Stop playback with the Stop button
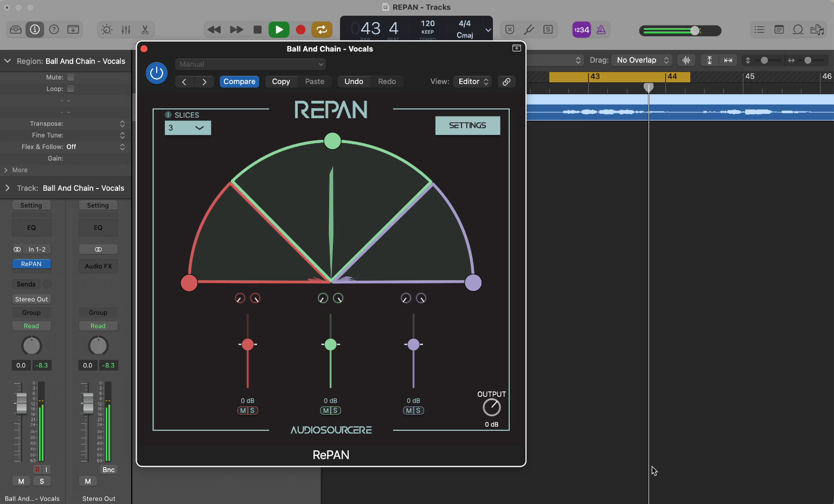 258,29
